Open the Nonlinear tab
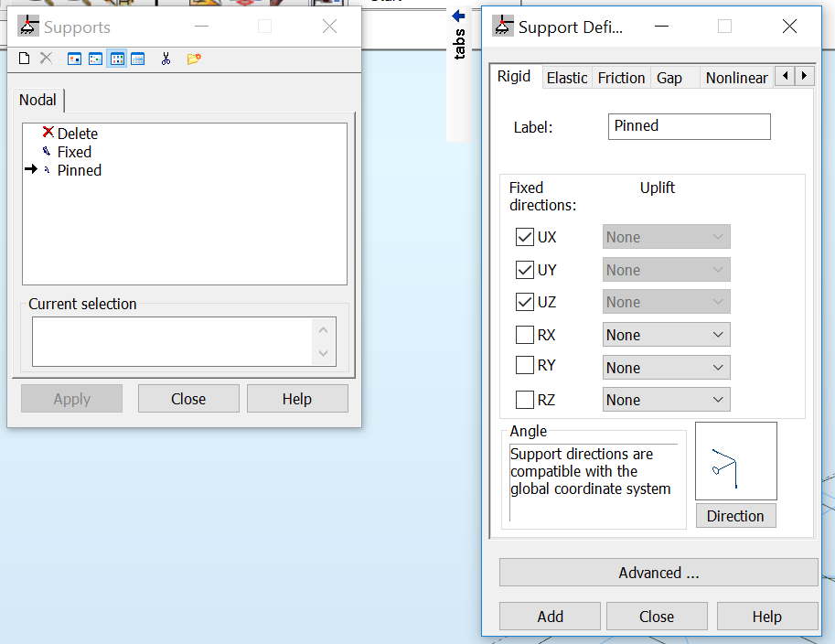 pyautogui.click(x=736, y=78)
